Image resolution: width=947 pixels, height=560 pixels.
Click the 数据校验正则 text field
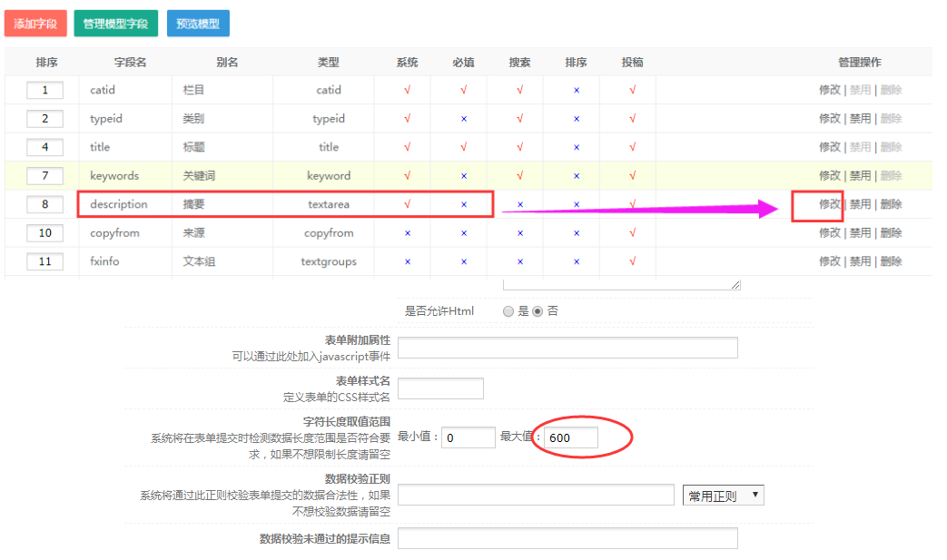536,495
